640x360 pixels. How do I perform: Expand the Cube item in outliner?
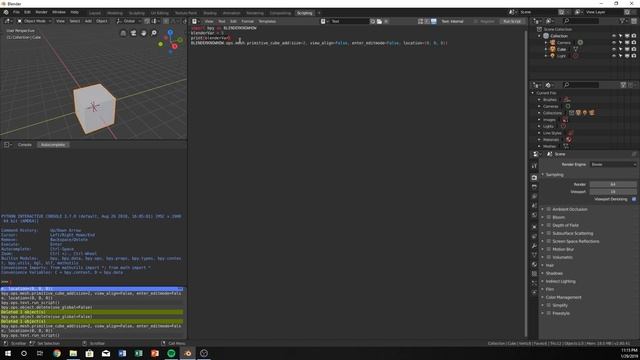point(546,49)
